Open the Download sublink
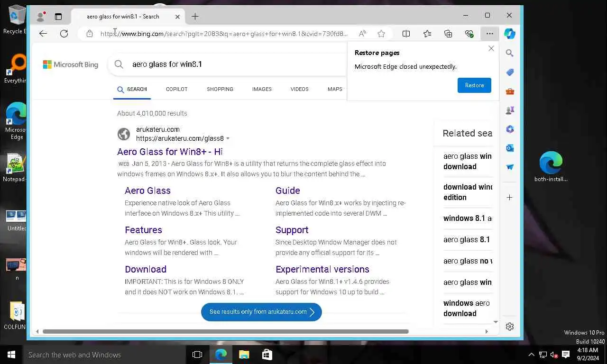 pos(146,269)
